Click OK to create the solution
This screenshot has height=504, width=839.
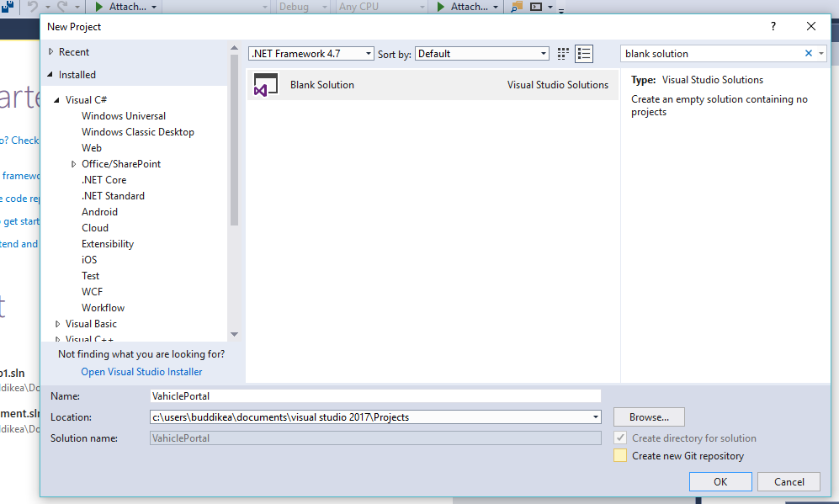pos(720,481)
